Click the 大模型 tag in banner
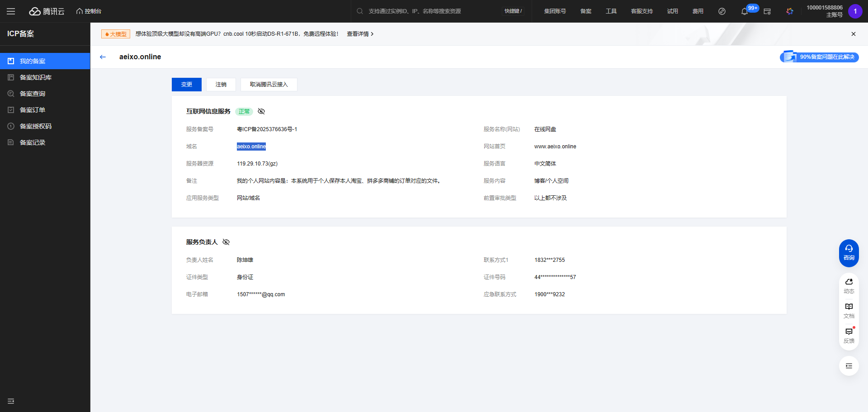Viewport: 868px width, 412px height. click(x=116, y=34)
